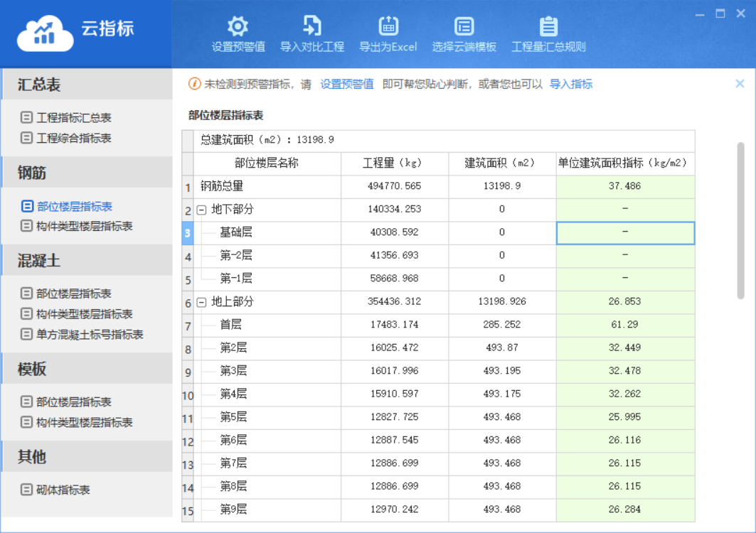The height and width of the screenshot is (533, 756).
Task: Select the 第5层 row name
Action: point(233,417)
